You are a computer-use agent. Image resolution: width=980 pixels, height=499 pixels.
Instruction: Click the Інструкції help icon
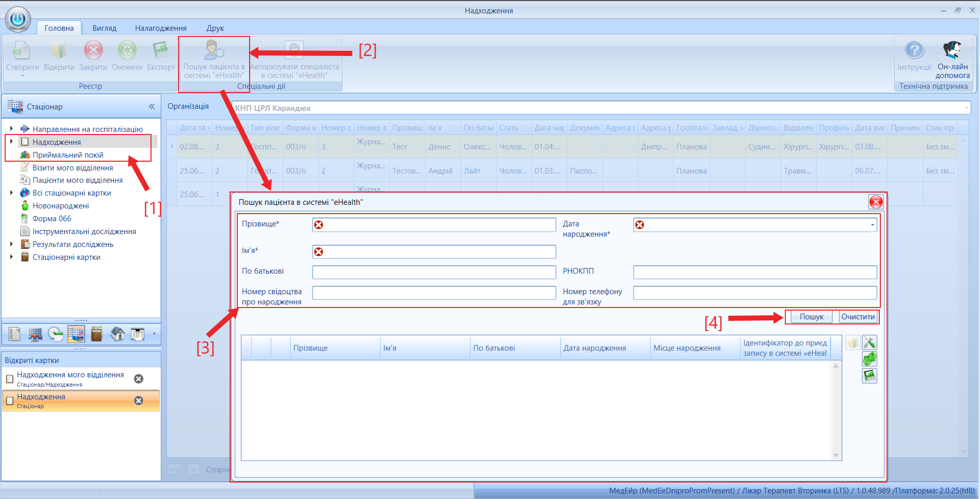coord(914,50)
